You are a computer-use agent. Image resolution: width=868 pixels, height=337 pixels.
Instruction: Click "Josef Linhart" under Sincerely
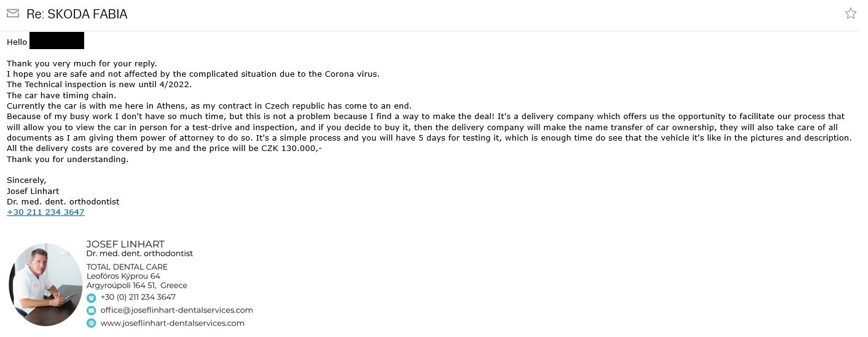click(x=33, y=191)
